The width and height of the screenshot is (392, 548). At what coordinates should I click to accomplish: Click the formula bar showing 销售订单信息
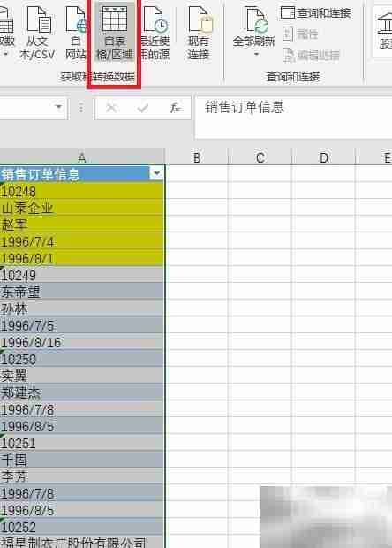click(x=293, y=117)
